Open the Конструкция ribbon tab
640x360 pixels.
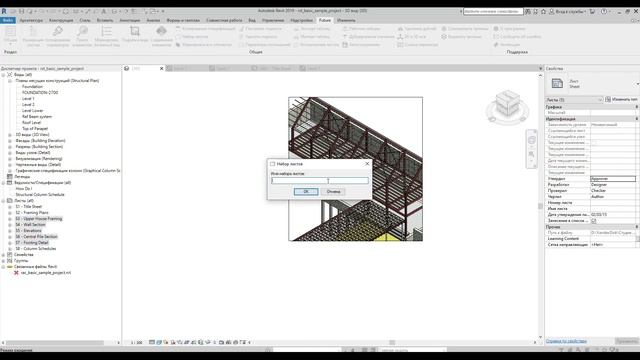[x=61, y=20]
